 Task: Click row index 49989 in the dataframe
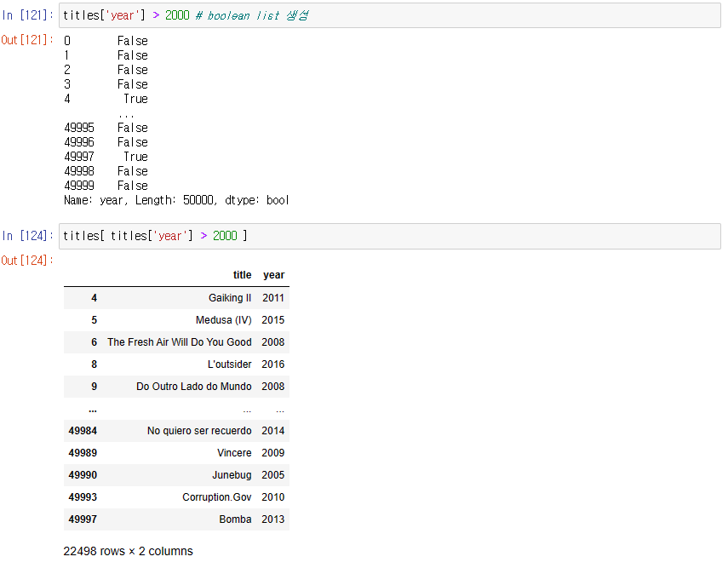83,453
